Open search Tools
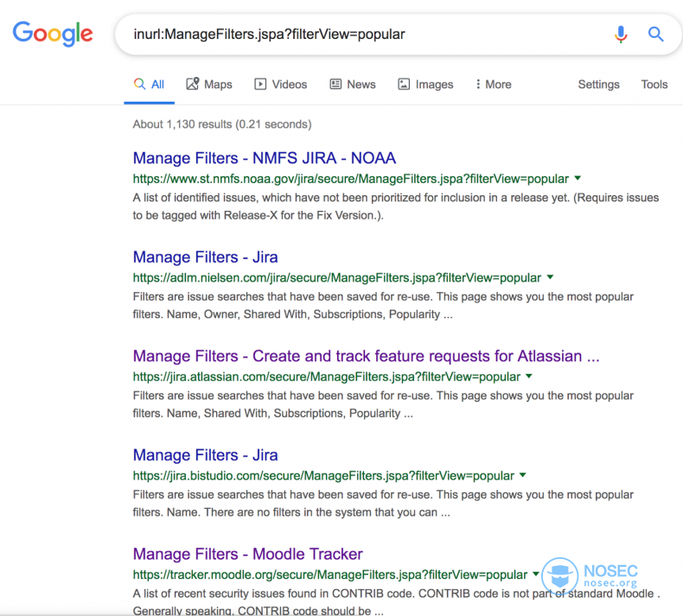 (x=654, y=85)
